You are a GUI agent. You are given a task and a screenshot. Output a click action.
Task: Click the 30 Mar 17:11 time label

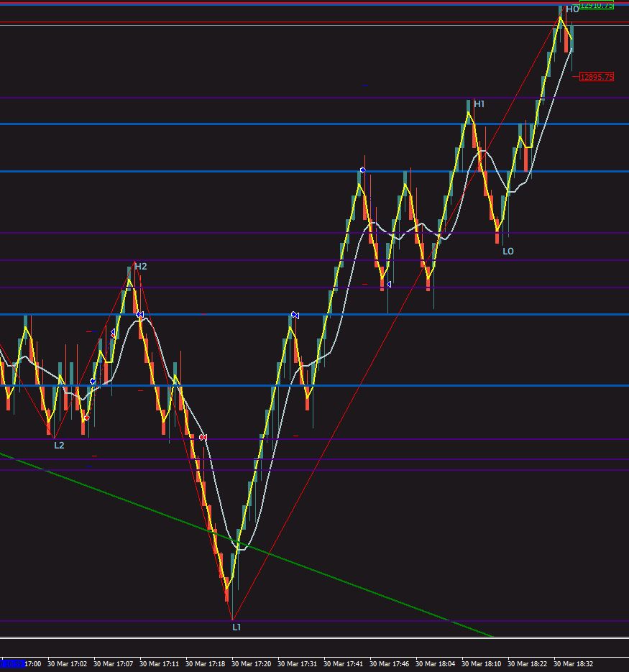pyautogui.click(x=159, y=664)
